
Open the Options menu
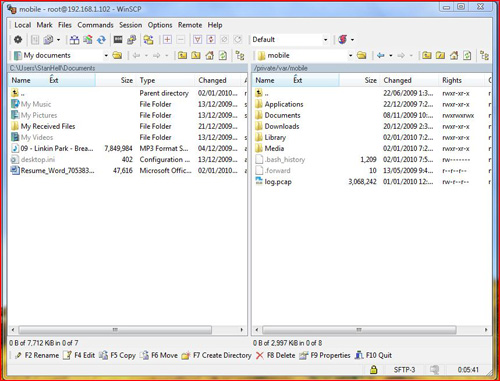(x=160, y=25)
